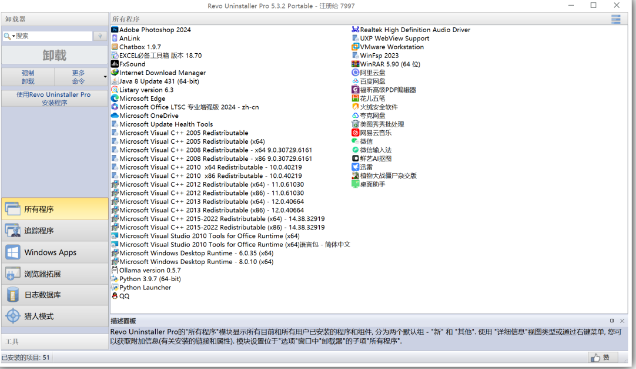Image resolution: width=636 pixels, height=369 pixels.
Task: Open the 追踪程序 section
Action: [54, 230]
